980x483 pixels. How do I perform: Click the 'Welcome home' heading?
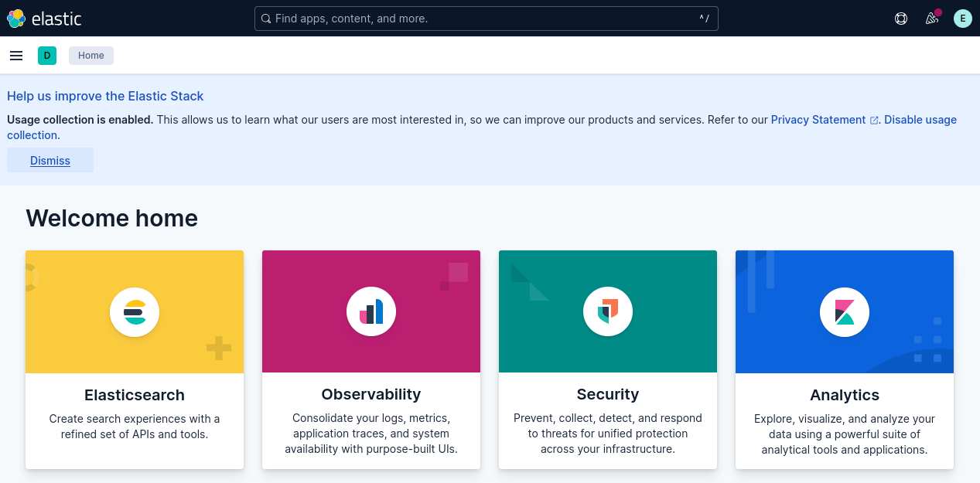pyautogui.click(x=112, y=219)
